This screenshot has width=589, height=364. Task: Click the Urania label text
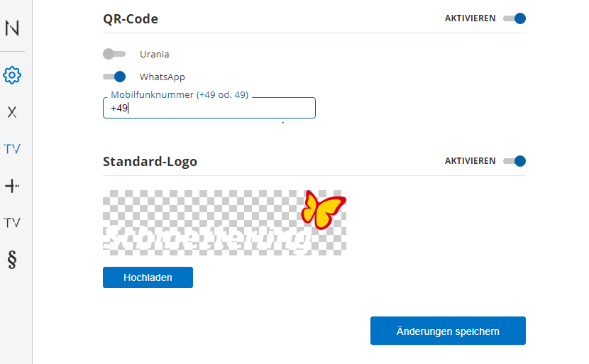click(x=154, y=54)
